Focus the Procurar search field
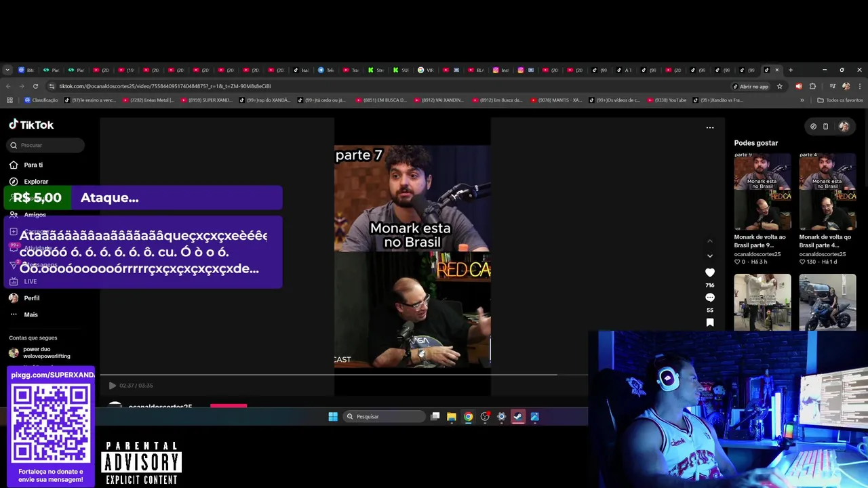Viewport: 868px width, 488px height. (x=46, y=145)
